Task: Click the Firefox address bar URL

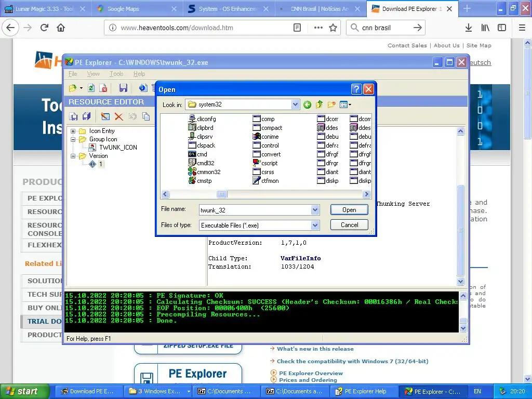Action: [x=177, y=28]
